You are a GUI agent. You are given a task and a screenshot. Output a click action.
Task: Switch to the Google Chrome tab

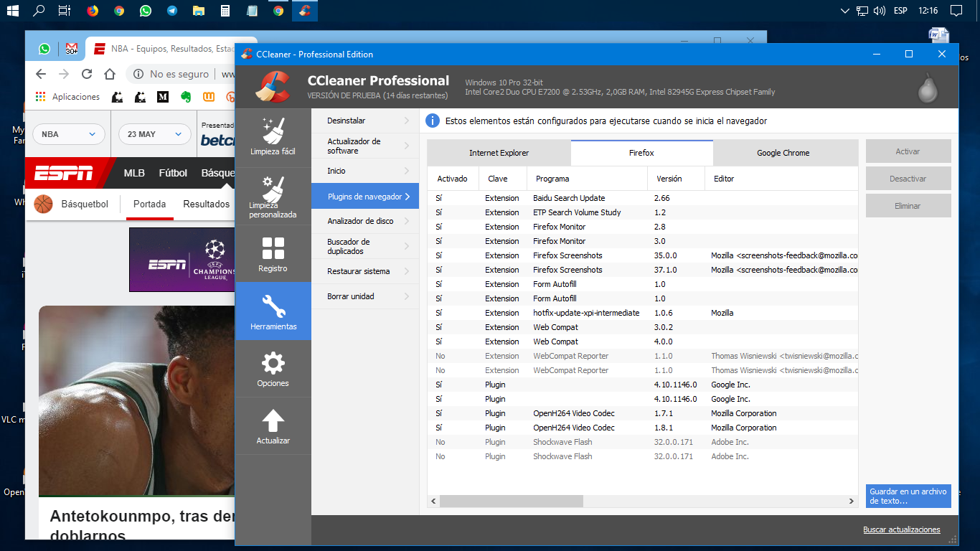[x=783, y=153]
